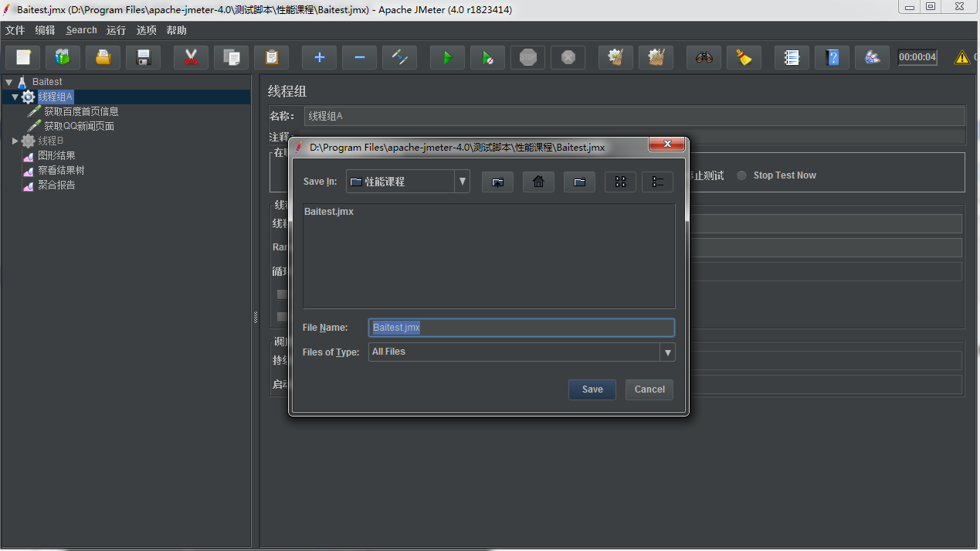Screen dimensions: 980x551
Task: Open the 选项 menu
Action: [x=147, y=30]
